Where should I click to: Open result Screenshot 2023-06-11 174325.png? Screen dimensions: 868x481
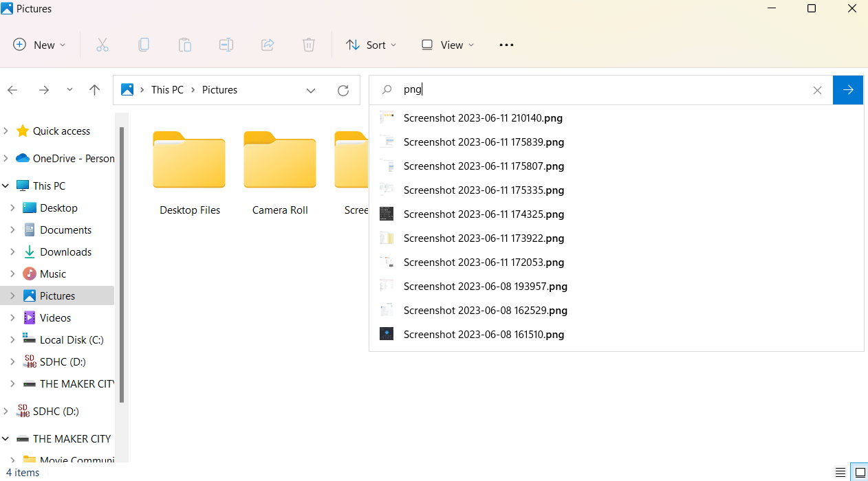(x=616, y=214)
